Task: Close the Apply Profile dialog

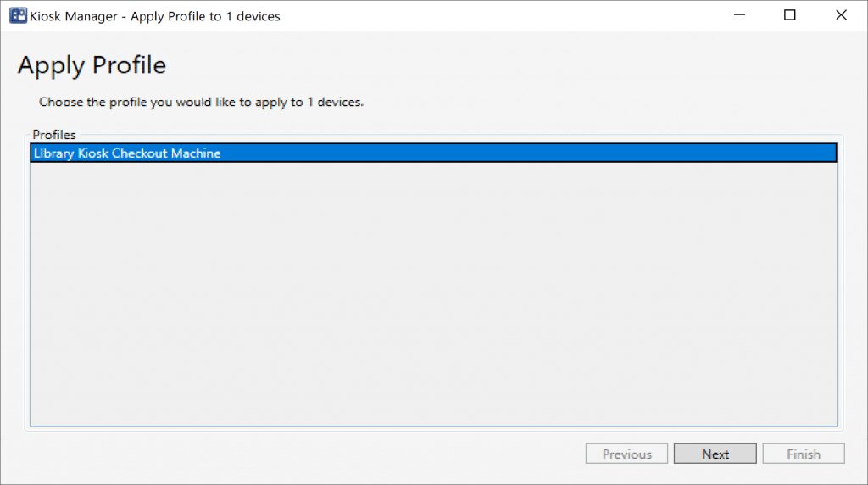Action: click(x=841, y=15)
